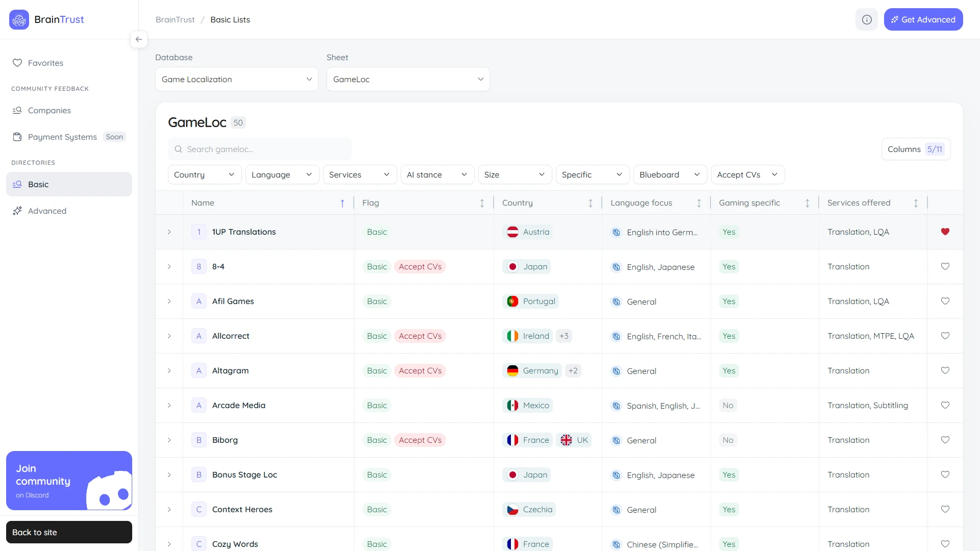The width and height of the screenshot is (980, 551).
Task: Open the Join community on Discord banner
Action: [69, 481]
